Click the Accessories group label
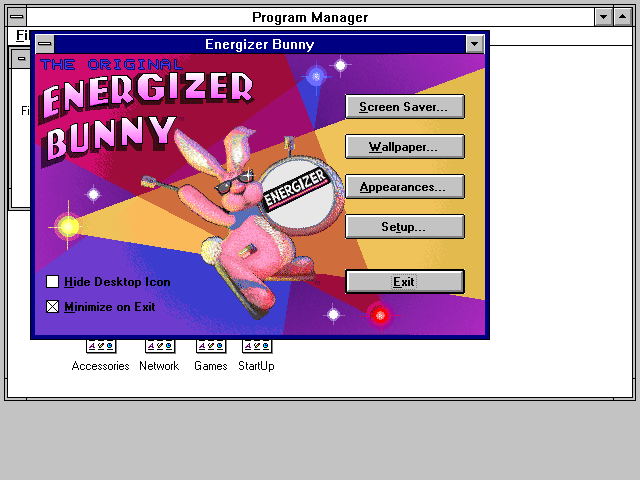The image size is (640, 480). pos(100,366)
